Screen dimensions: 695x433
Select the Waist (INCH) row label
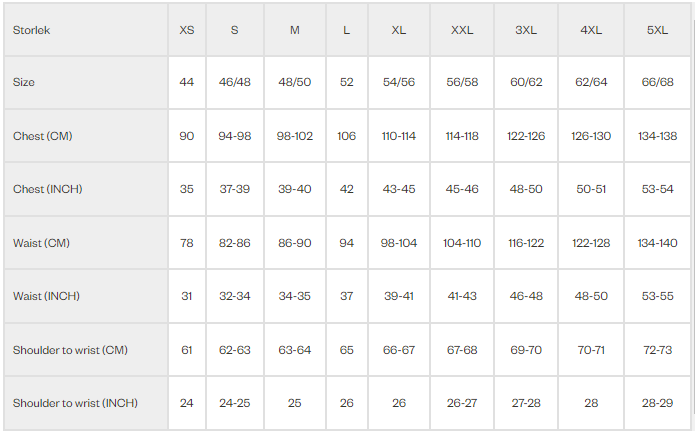pyautogui.click(x=46, y=296)
